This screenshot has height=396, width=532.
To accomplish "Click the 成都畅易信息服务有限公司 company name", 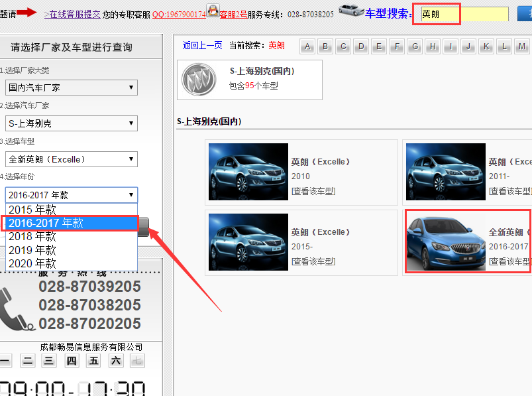I will (91, 347).
